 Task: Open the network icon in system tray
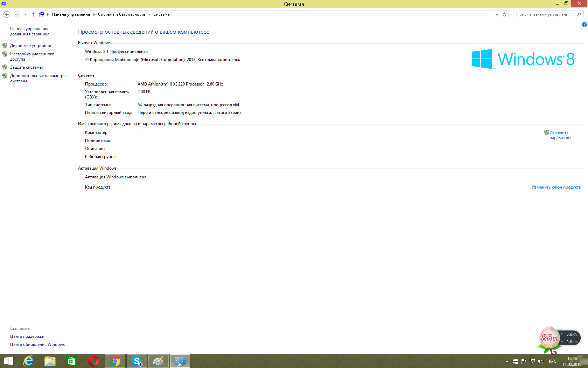532,361
